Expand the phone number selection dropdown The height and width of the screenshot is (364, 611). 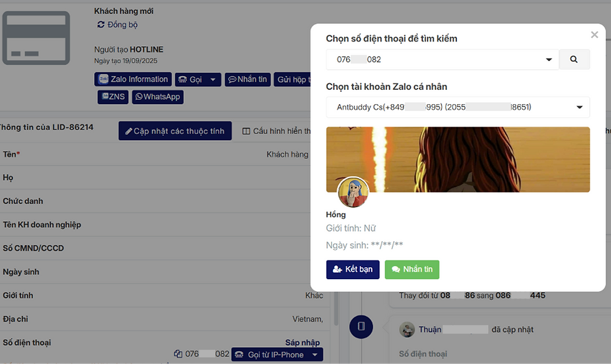tap(549, 60)
